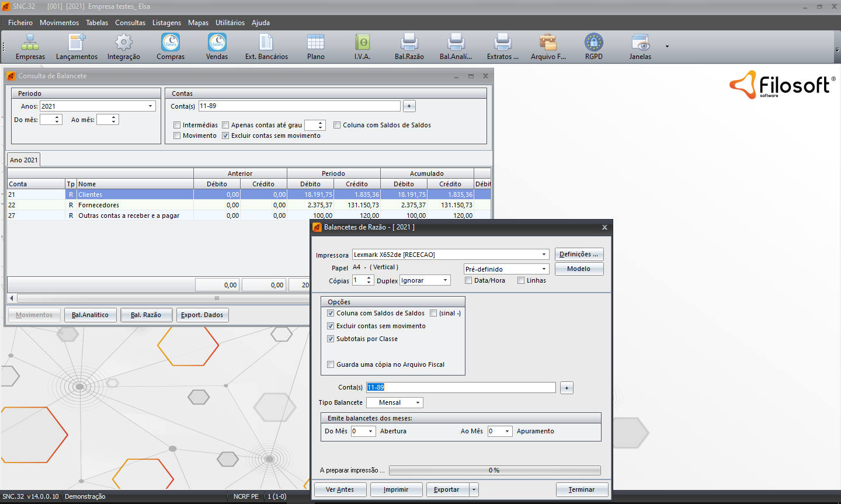Open the Tipo Balancete dropdown
This screenshot has width=841, height=504.
418,403
